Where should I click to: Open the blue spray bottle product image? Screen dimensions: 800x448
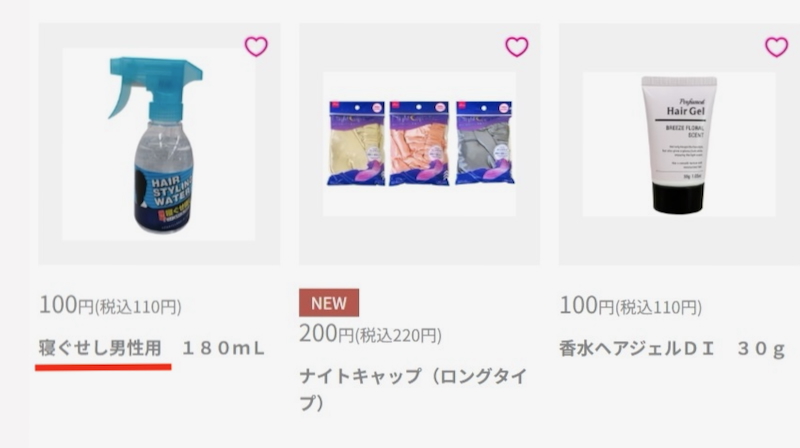(x=159, y=144)
